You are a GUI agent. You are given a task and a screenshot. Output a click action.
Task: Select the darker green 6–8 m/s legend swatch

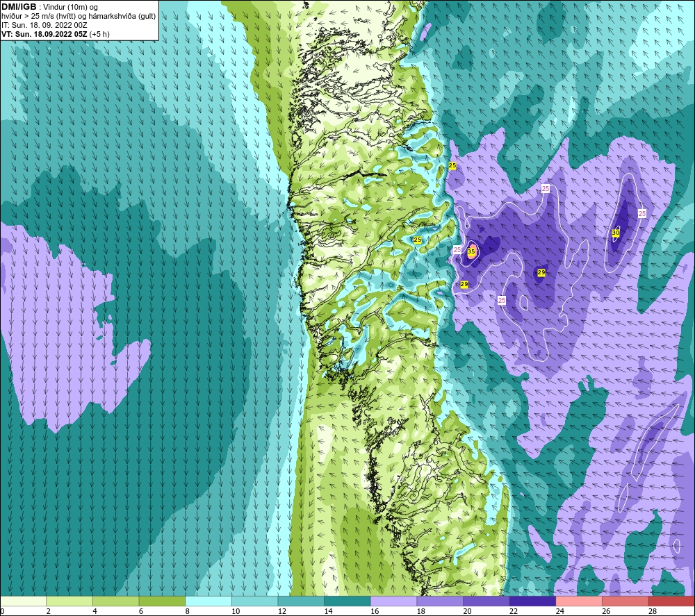162,601
